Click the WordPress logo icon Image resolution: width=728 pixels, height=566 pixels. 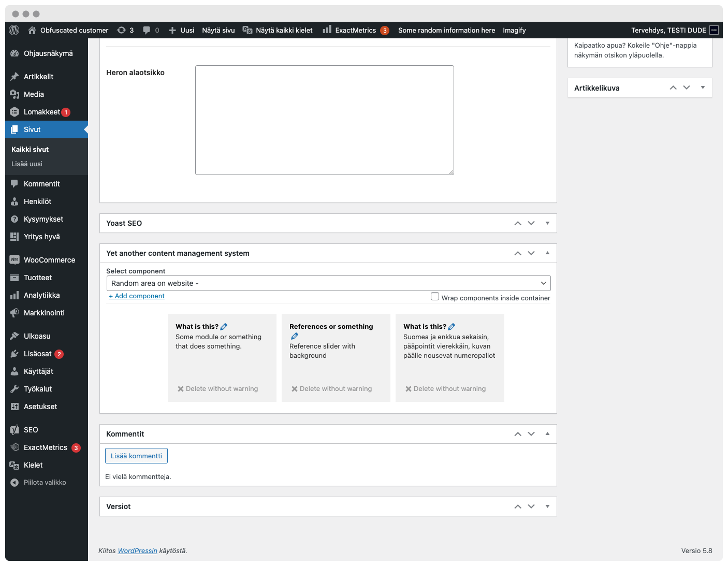point(14,30)
